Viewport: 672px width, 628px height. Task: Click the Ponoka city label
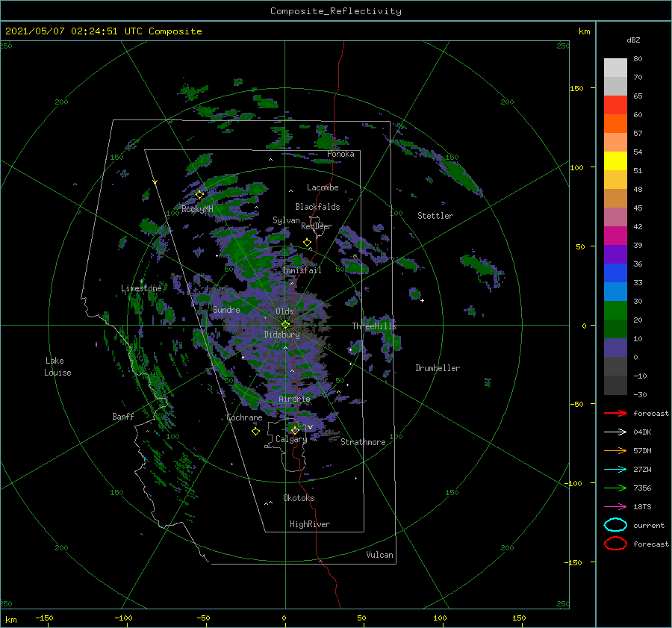340,154
